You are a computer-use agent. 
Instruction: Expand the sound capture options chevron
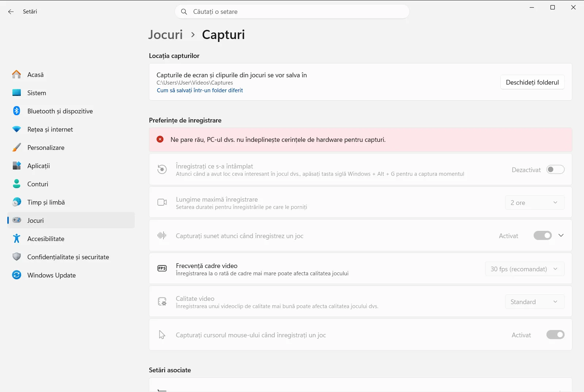click(x=561, y=236)
